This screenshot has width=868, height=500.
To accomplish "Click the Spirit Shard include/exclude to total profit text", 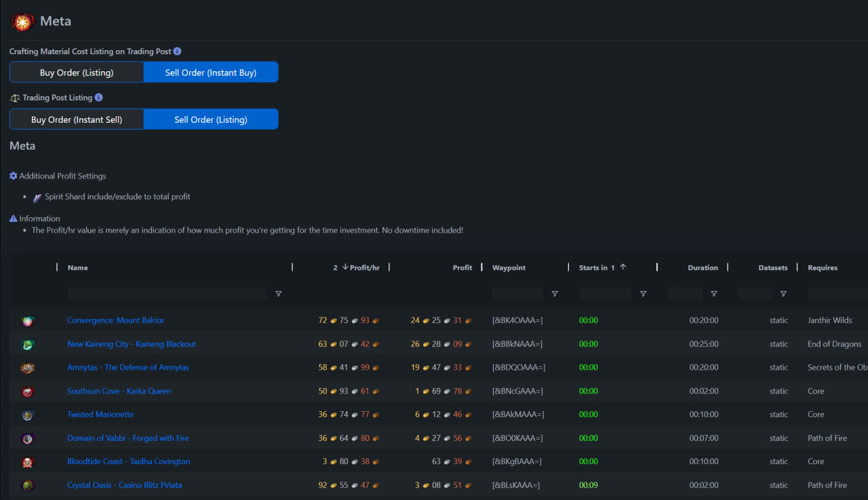I will click(117, 197).
